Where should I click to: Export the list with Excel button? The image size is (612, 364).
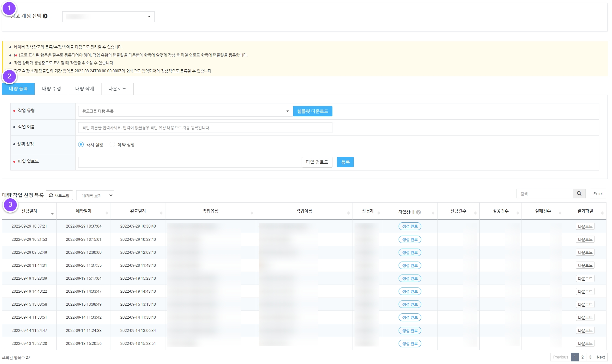598,194
